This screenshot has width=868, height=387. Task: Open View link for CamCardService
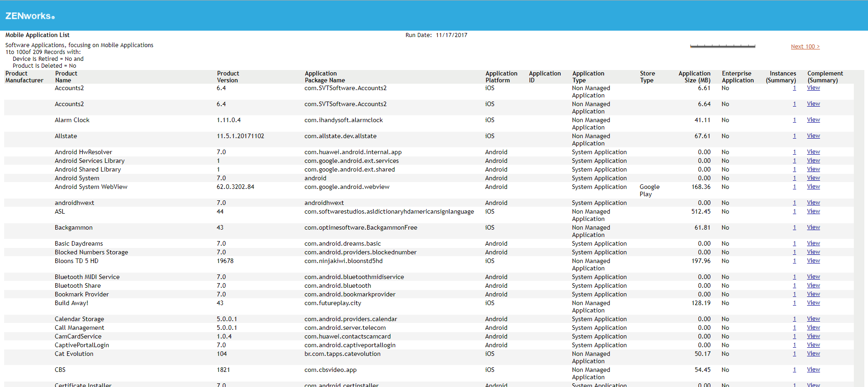tap(813, 336)
